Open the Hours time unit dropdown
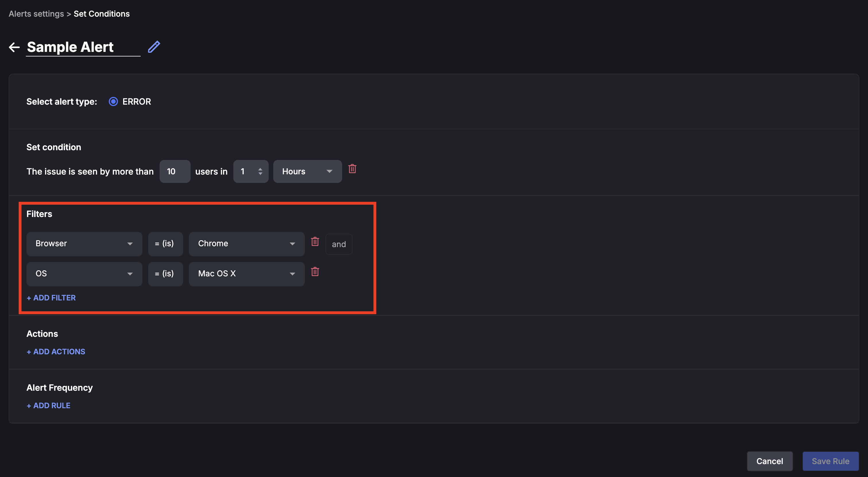This screenshot has height=477, width=868. [x=307, y=171]
